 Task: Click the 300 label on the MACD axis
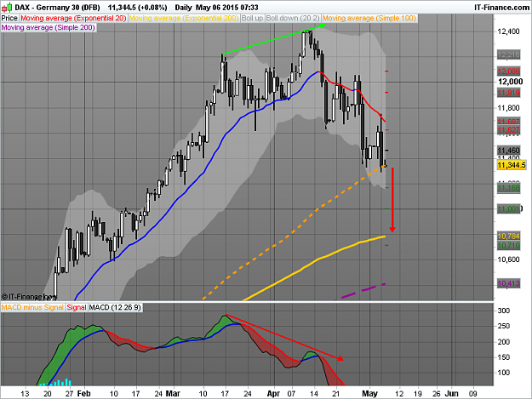504,311
